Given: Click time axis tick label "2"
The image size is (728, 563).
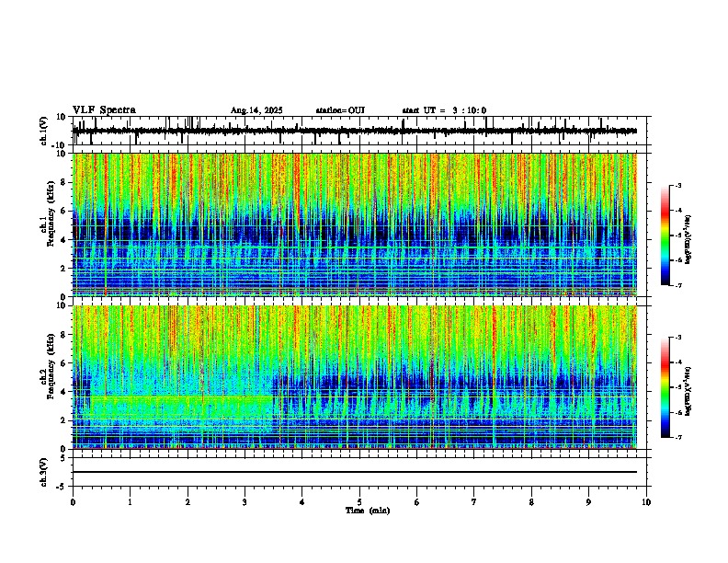Looking at the screenshot, I should [188, 502].
